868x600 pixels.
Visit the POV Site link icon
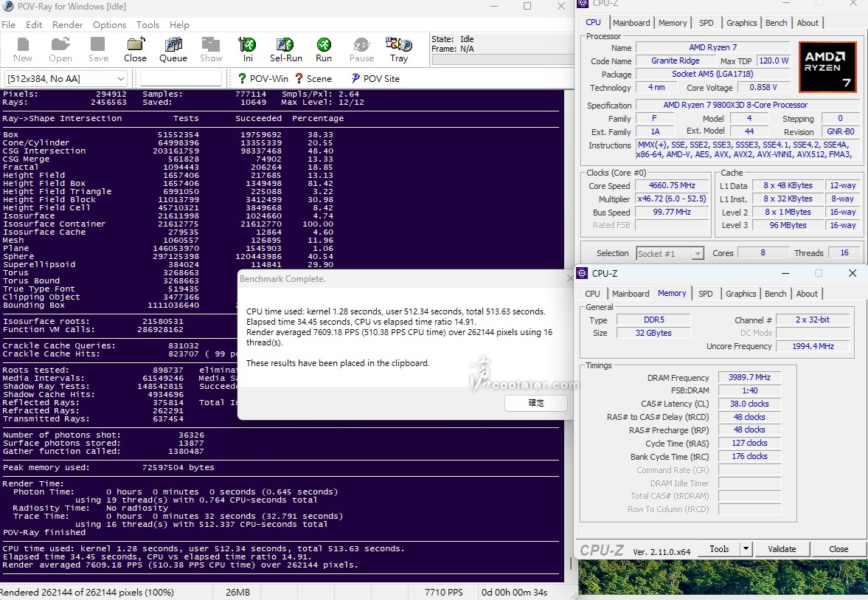(x=355, y=79)
